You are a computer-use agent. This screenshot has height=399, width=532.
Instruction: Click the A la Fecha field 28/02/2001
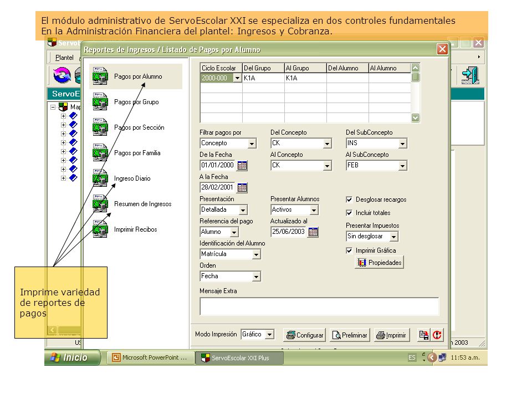point(218,187)
